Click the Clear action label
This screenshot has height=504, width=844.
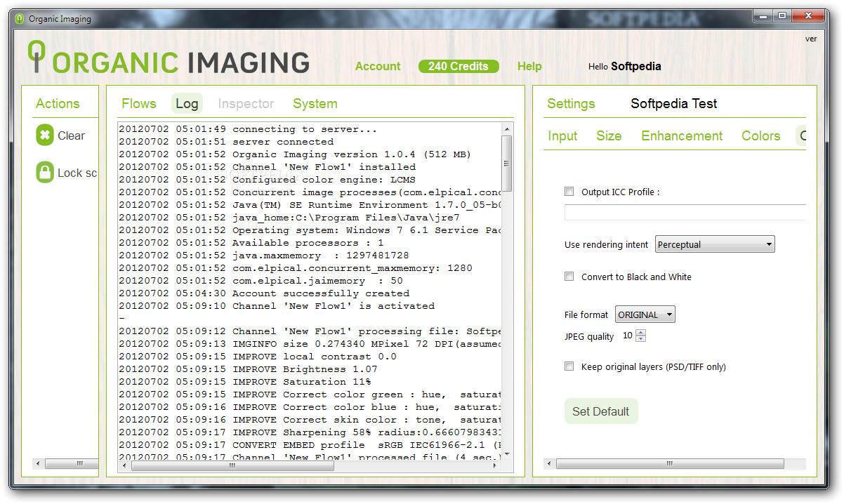[x=71, y=135]
